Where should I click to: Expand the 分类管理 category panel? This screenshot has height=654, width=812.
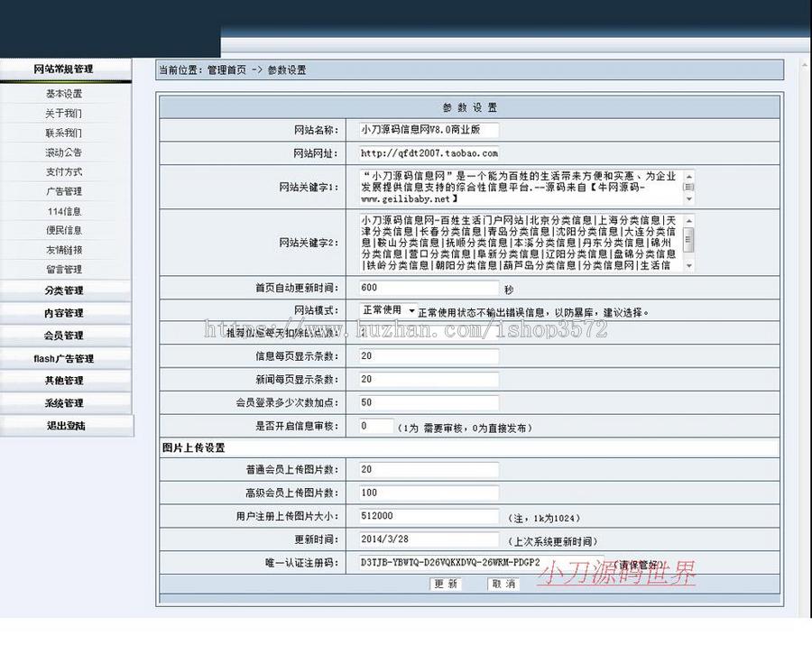tap(63, 290)
